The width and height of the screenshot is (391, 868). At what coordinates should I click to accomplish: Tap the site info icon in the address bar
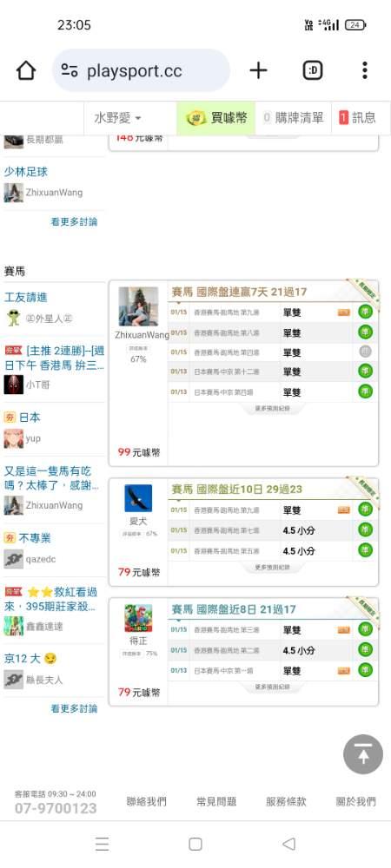point(70,70)
